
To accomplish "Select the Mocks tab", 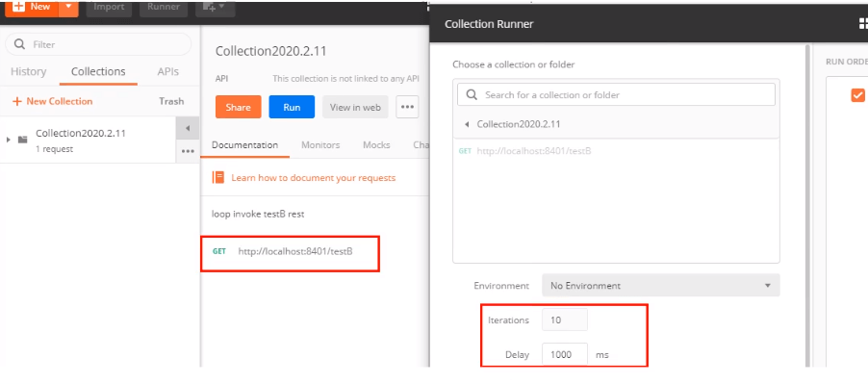I will pyautogui.click(x=376, y=145).
